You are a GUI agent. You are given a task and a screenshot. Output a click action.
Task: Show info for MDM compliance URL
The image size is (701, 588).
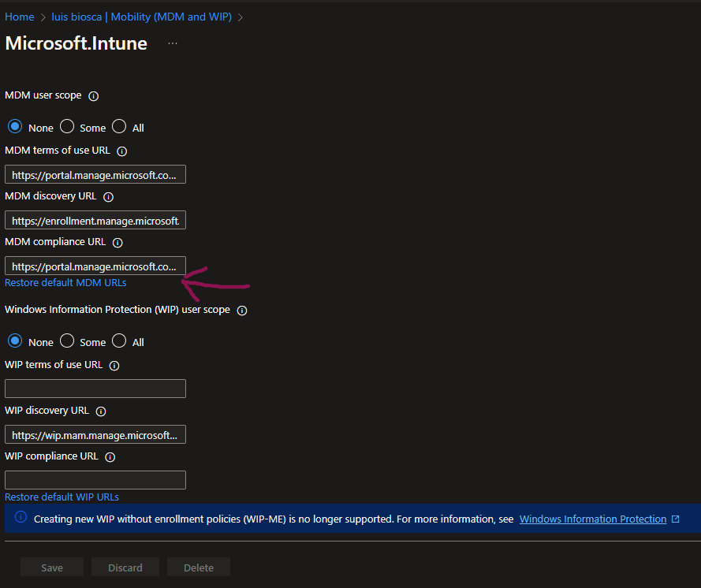[x=117, y=243]
